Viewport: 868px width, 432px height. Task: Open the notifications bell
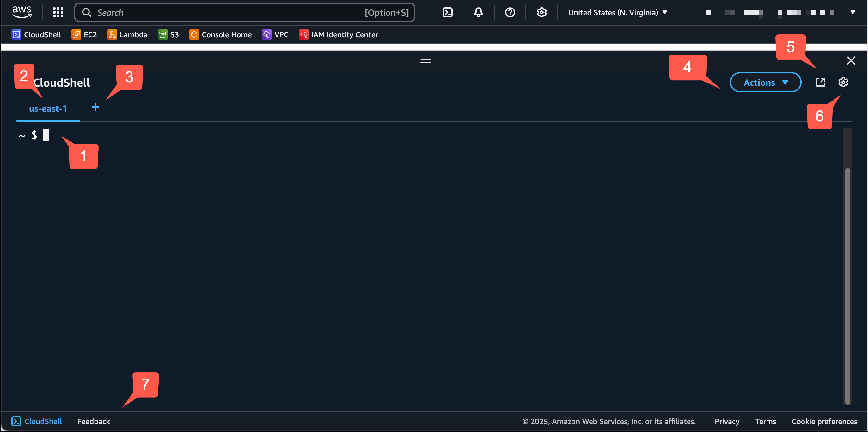[x=478, y=12]
